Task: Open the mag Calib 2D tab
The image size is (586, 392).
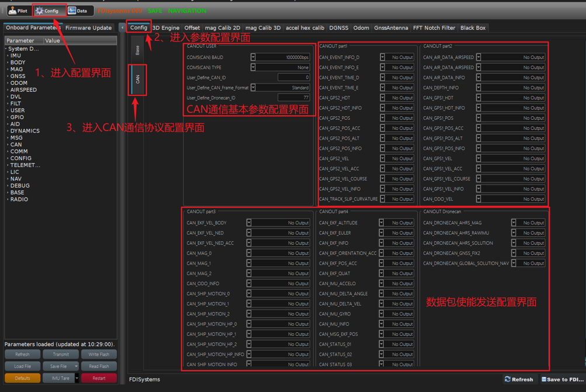Action: click(223, 27)
